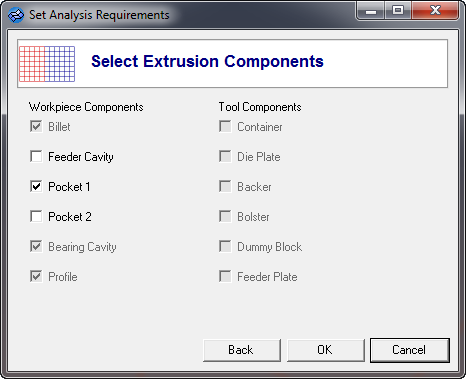
Task: Uncheck the Pocket 1 checkbox
Action: pos(36,186)
